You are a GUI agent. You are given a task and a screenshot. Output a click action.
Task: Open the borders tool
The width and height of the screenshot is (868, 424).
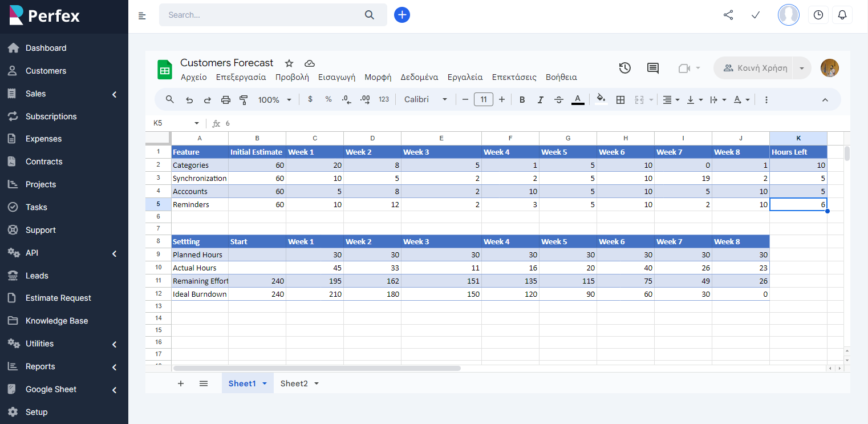(620, 100)
